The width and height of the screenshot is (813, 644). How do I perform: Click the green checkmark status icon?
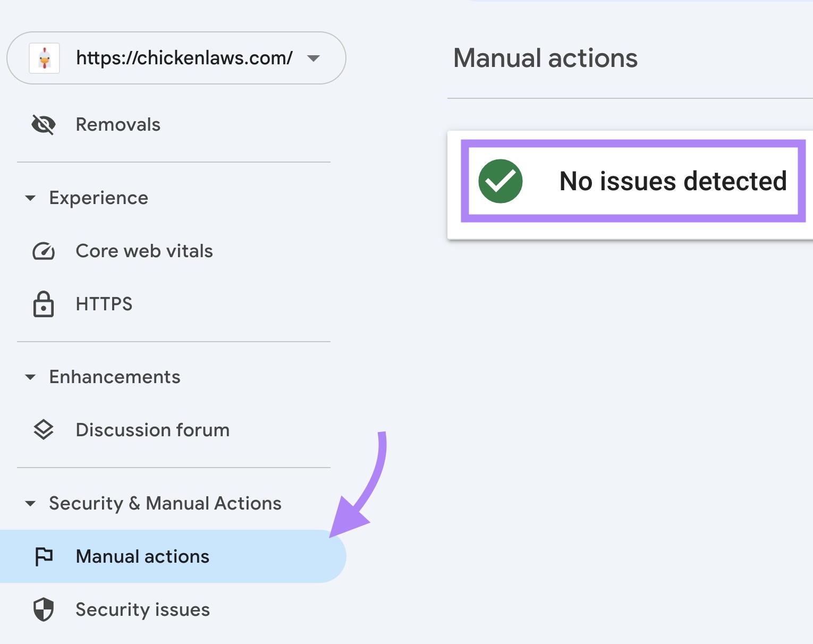500,181
